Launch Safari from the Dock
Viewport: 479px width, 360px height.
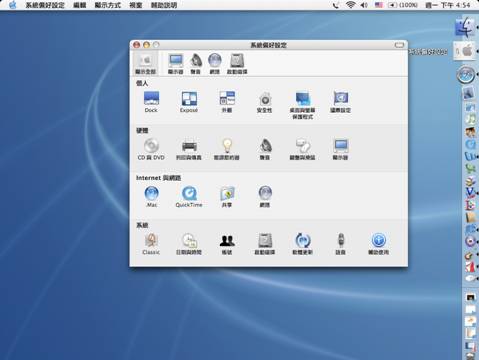465,75
